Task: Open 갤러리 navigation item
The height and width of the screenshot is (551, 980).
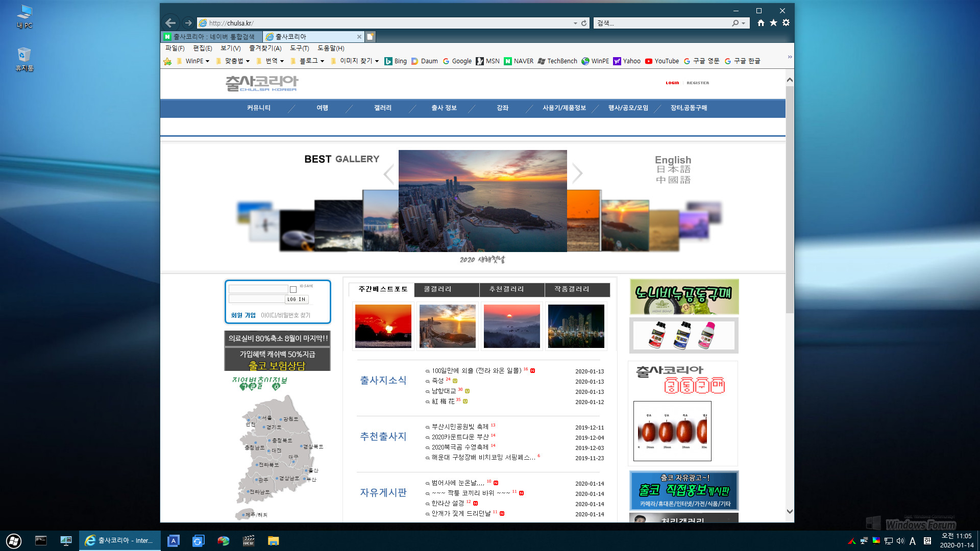Action: coord(383,108)
